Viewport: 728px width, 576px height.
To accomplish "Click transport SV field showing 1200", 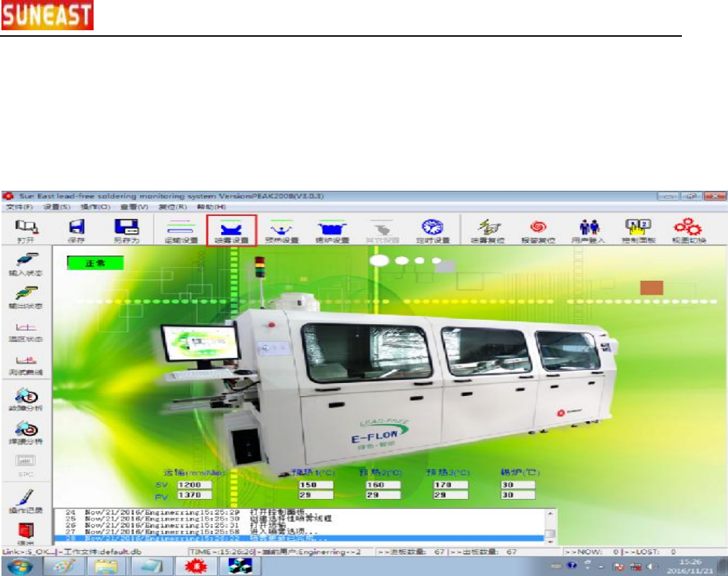I will pyautogui.click(x=194, y=485).
